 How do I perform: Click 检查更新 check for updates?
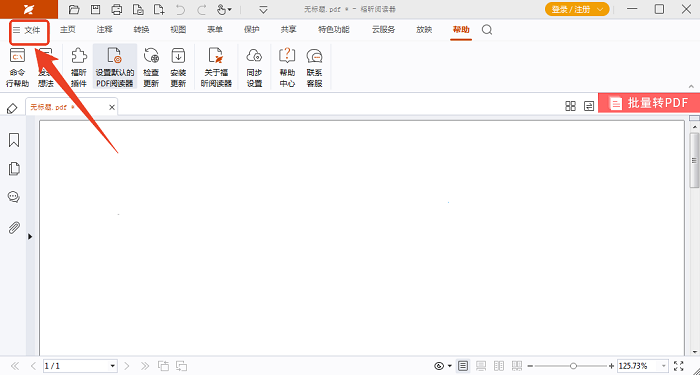click(151, 67)
